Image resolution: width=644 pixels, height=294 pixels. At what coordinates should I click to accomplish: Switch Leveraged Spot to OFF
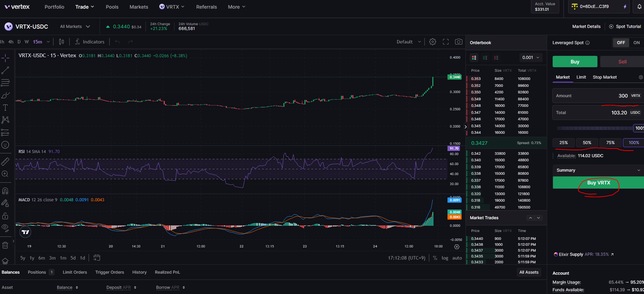(621, 43)
